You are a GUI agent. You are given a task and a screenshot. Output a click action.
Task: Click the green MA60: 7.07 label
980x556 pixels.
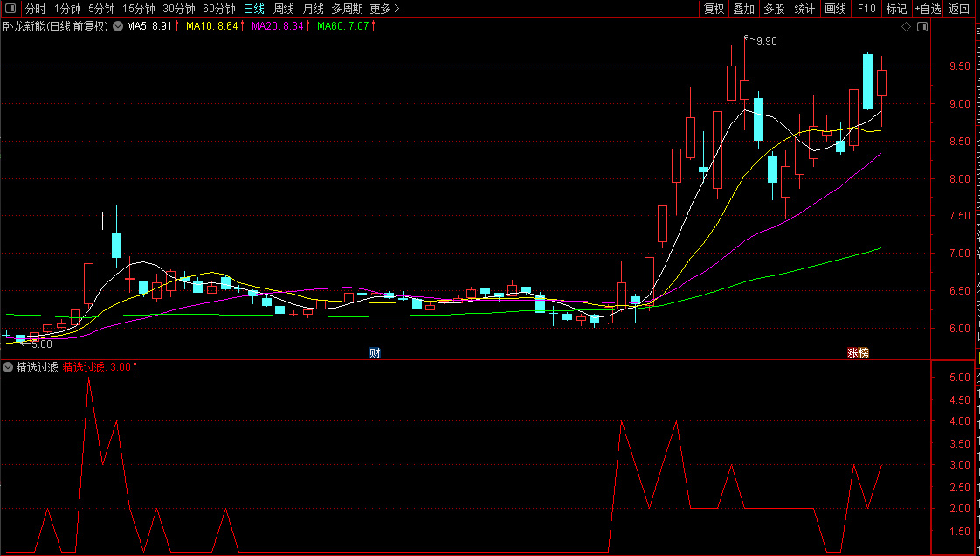(343, 26)
